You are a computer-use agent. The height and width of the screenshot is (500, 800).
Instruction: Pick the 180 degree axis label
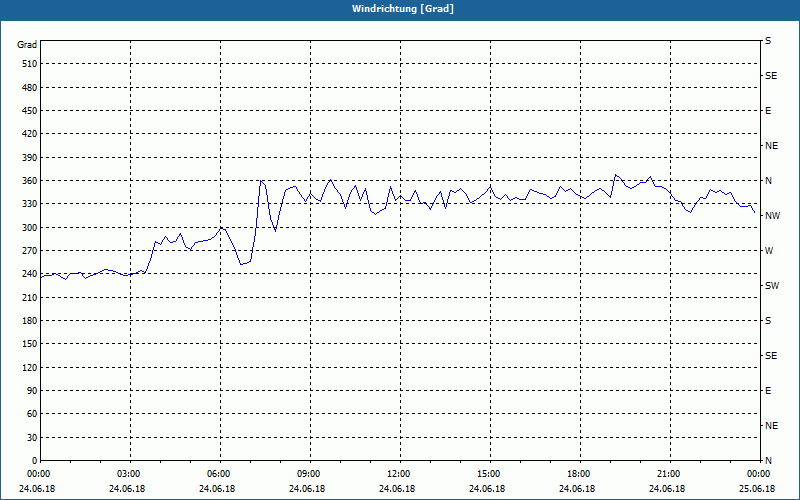coord(30,321)
